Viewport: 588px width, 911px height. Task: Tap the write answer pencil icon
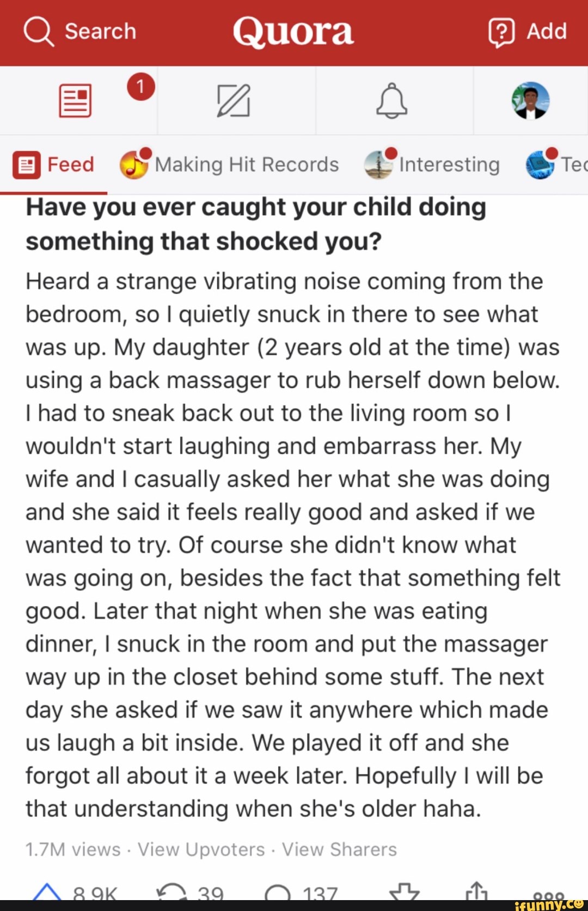point(234,101)
